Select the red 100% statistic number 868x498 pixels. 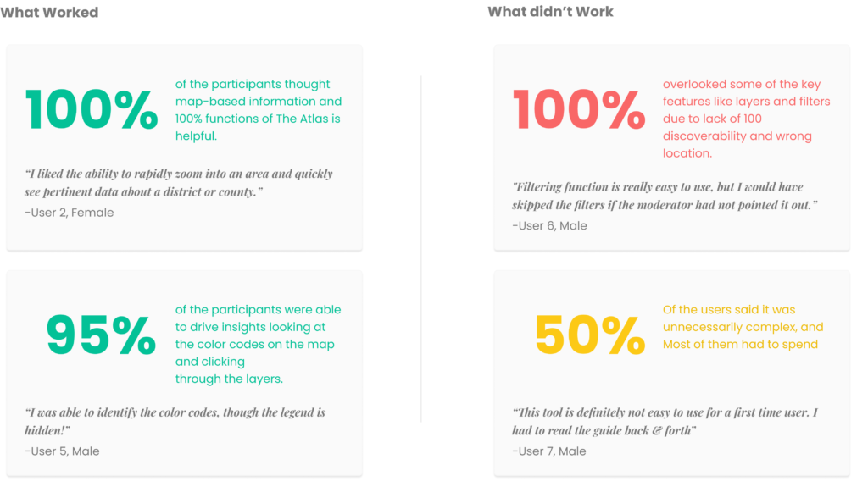(x=579, y=109)
